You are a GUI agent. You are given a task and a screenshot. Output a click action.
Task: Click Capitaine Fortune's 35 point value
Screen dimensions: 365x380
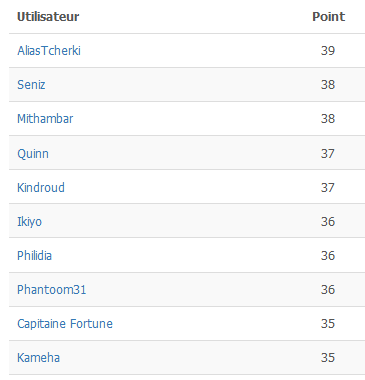(x=328, y=324)
